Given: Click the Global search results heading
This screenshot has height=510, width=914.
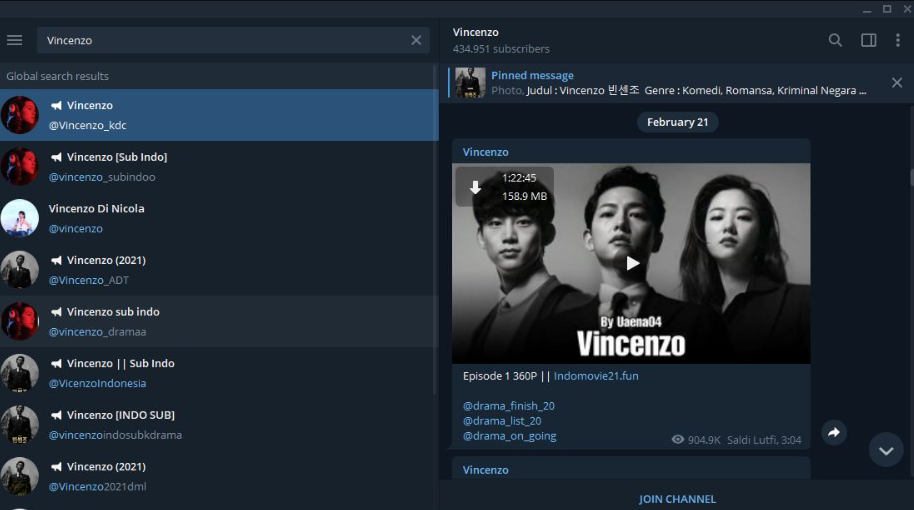Looking at the screenshot, I should coord(57,76).
